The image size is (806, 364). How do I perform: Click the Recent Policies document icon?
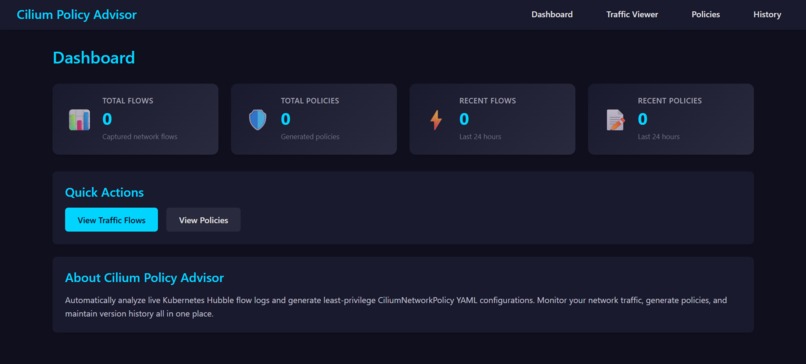pyautogui.click(x=615, y=119)
